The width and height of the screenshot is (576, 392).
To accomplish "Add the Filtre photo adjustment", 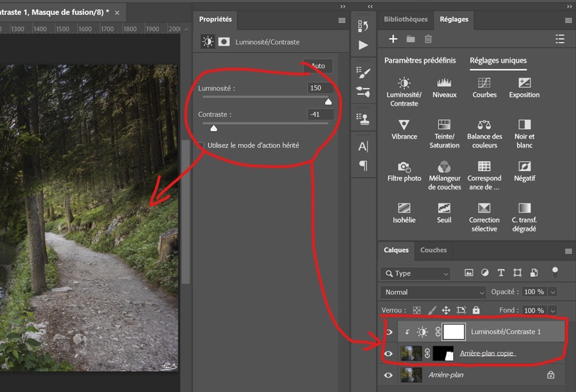I will [x=404, y=172].
